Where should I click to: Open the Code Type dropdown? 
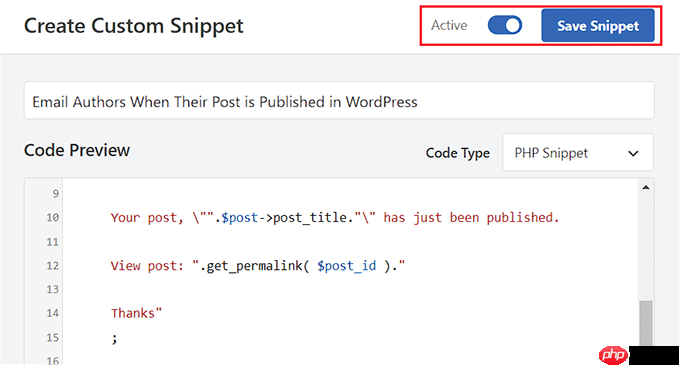coord(578,153)
